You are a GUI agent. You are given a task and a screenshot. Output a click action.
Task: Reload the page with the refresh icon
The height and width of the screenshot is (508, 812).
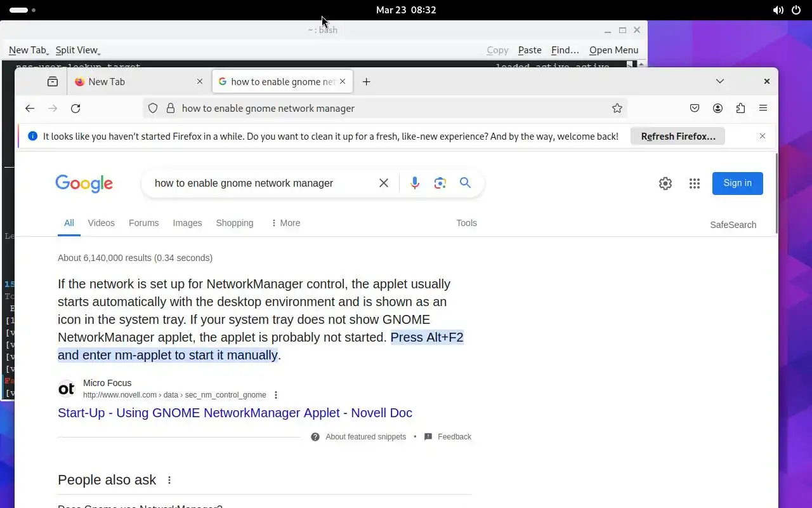(75, 109)
